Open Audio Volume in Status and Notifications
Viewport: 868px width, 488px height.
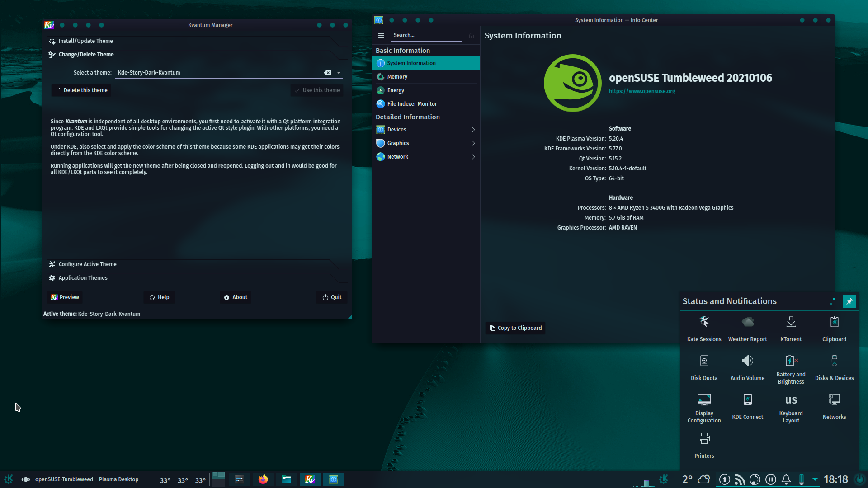click(747, 368)
